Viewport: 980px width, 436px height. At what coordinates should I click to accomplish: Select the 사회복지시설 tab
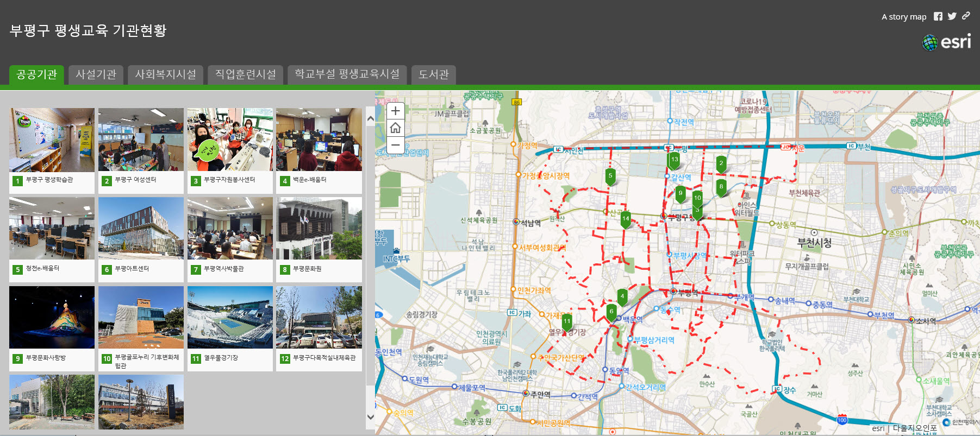coord(166,74)
